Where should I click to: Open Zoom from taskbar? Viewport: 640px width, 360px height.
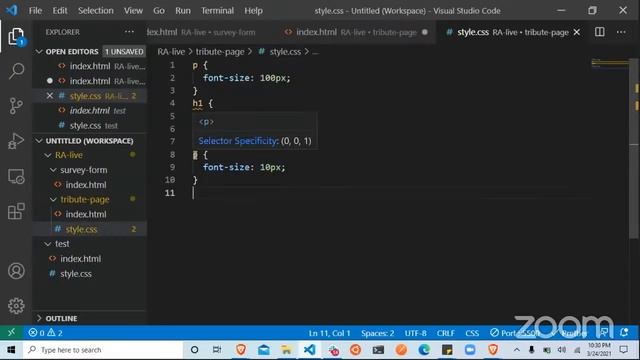[470, 350]
